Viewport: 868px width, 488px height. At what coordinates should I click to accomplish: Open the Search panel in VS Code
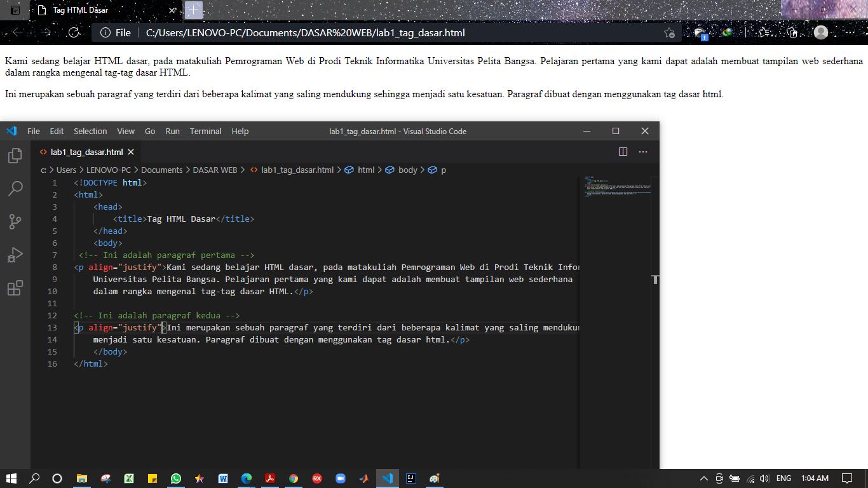tap(15, 188)
